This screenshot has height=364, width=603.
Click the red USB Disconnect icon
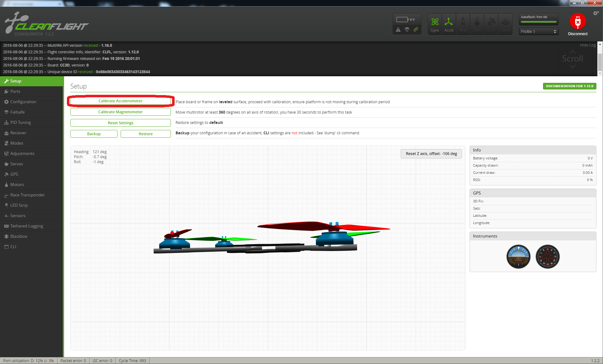click(578, 21)
